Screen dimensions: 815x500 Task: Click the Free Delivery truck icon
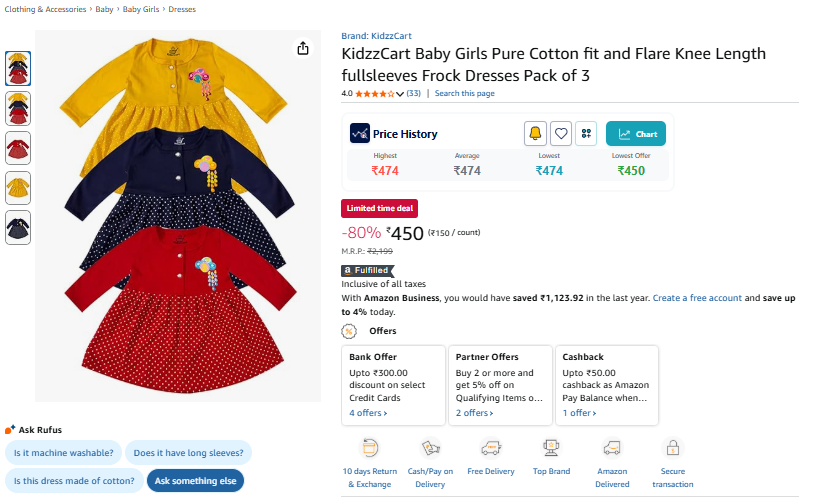pos(490,448)
